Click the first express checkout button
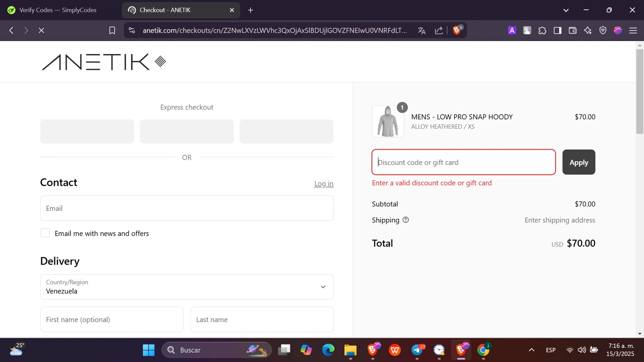 click(x=87, y=131)
